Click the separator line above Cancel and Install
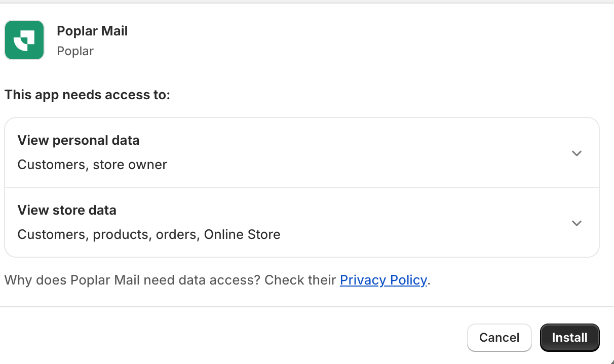 click(307, 307)
